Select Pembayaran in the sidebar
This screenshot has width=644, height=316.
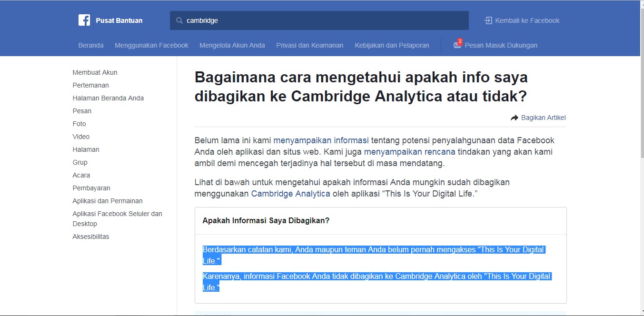click(91, 188)
